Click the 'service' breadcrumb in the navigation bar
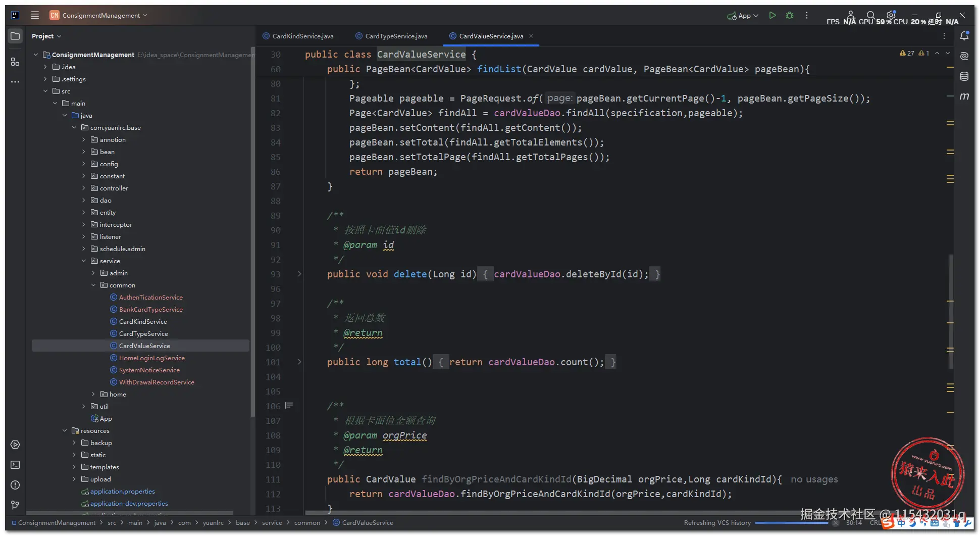Viewport: 980px width, 536px height. [272, 522]
